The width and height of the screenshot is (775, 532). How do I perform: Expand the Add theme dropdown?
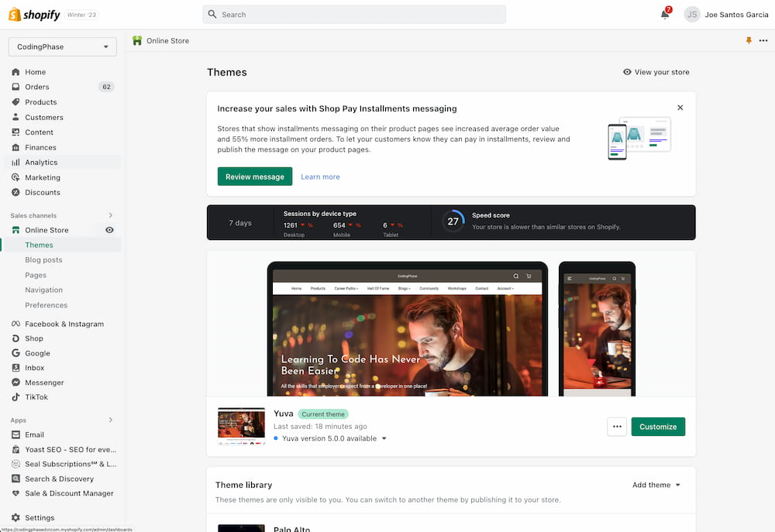pos(656,485)
